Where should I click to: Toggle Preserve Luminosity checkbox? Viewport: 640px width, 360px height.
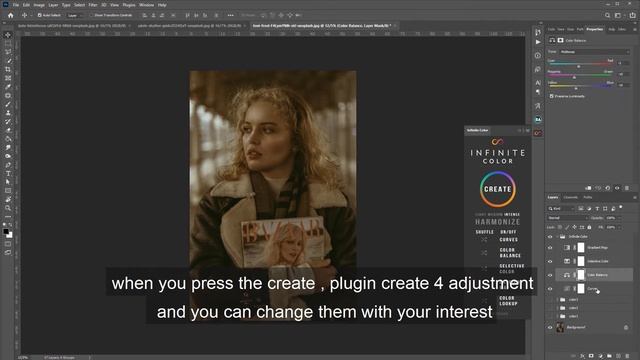click(551, 96)
